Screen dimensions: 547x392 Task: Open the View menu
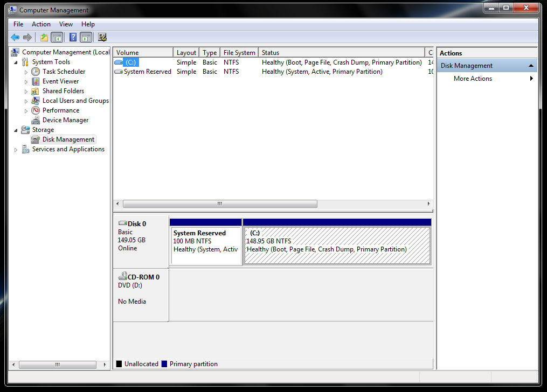point(66,24)
